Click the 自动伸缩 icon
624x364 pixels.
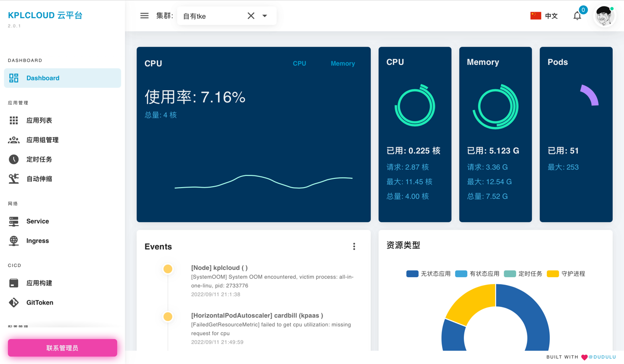pos(14,178)
